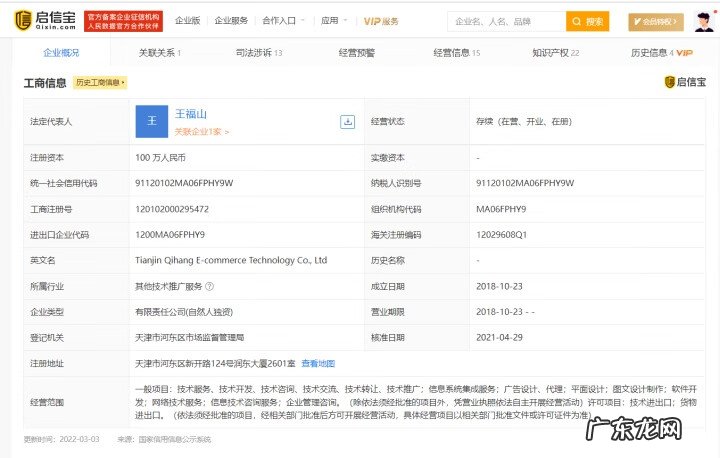Switch to the 司法涉诉 tab
Image resolution: width=720 pixels, height=458 pixels.
pos(259,53)
